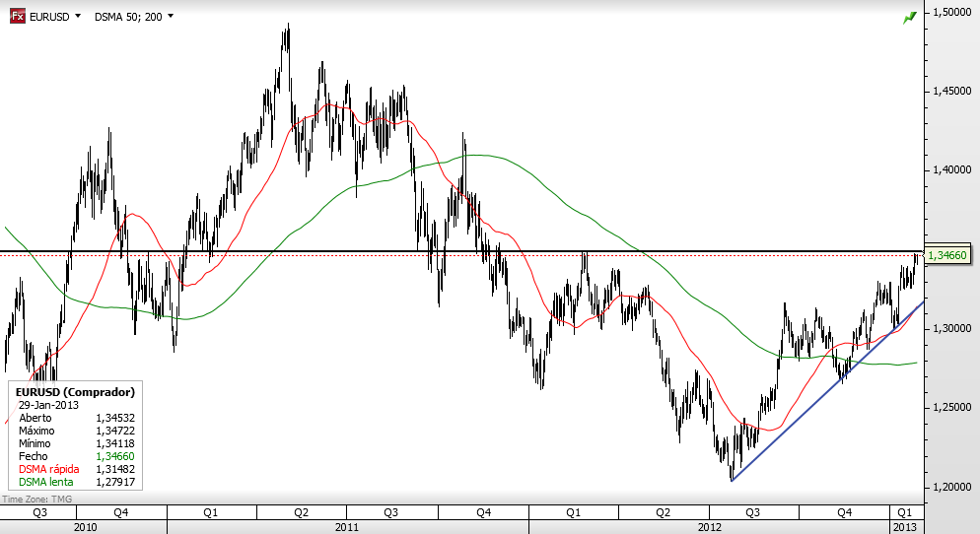The width and height of the screenshot is (980, 534).
Task: Click Q2 quarter label above 2011
Action: click(302, 512)
